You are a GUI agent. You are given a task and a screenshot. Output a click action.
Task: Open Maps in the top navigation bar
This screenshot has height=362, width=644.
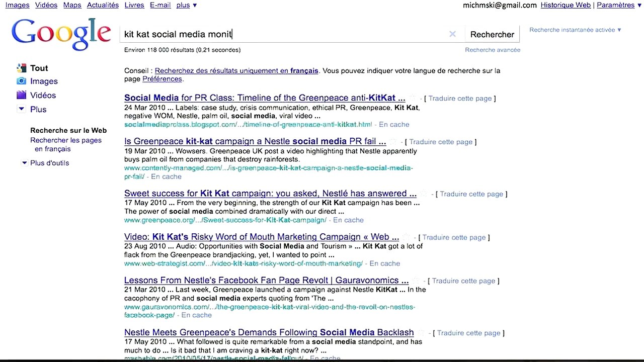click(x=72, y=5)
